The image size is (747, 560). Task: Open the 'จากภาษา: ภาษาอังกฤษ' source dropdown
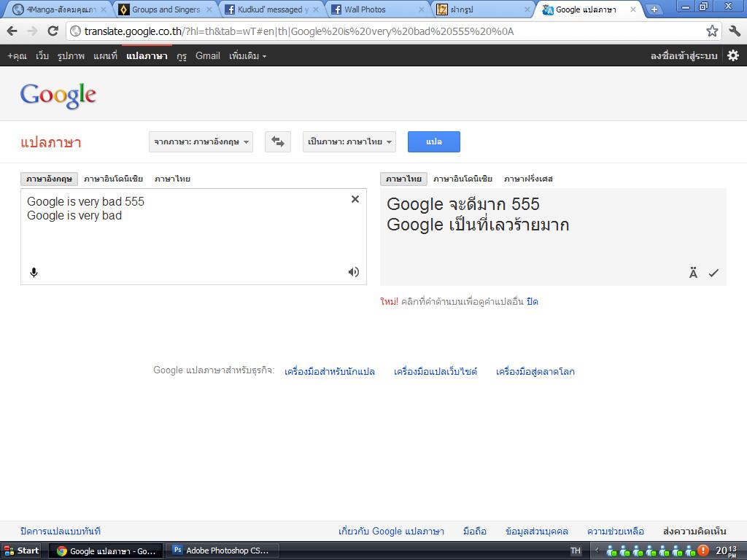[x=201, y=141]
